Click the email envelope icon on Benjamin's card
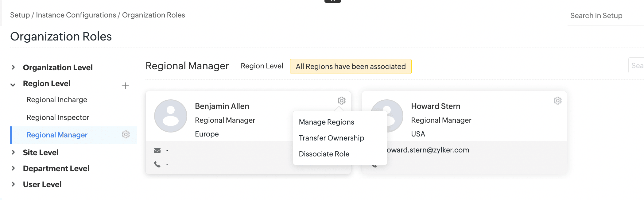The height and width of the screenshot is (200, 644). (x=157, y=150)
